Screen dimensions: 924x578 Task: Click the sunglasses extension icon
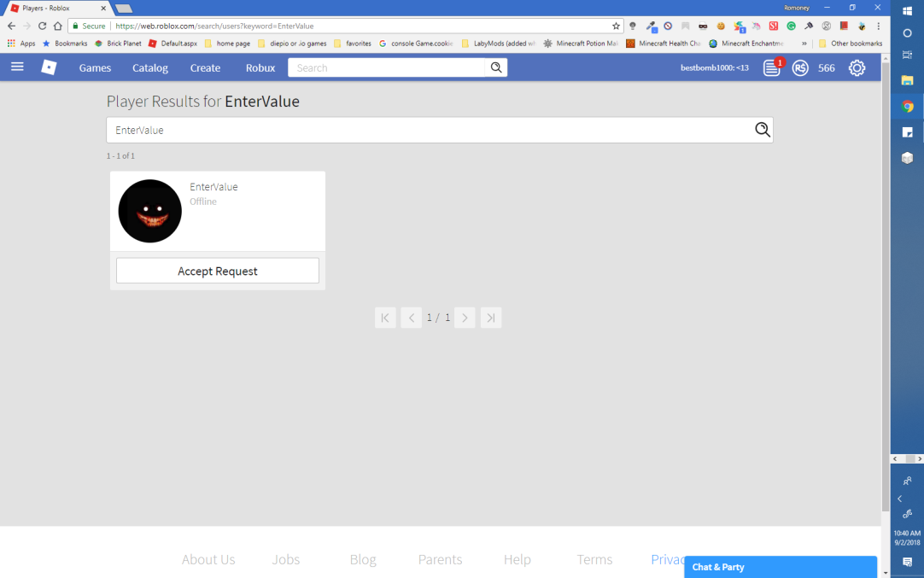(703, 26)
